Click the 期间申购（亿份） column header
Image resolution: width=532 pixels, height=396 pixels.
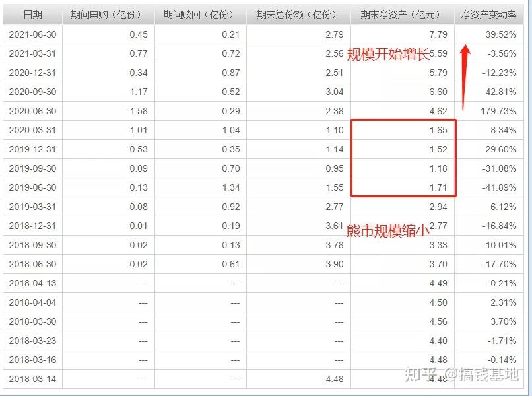108,15
